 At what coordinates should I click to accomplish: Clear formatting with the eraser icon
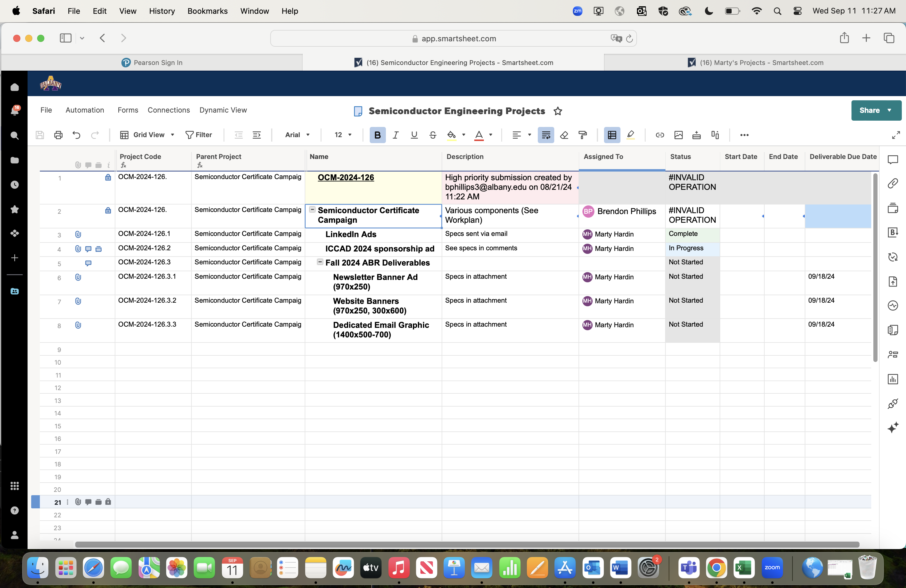coord(564,135)
